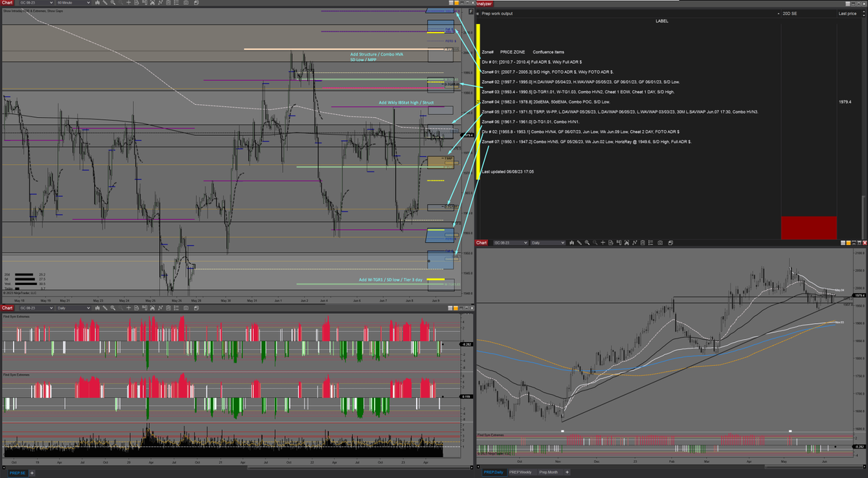Click the Last updated 06/08/23 text
868x478 pixels.
click(508, 172)
